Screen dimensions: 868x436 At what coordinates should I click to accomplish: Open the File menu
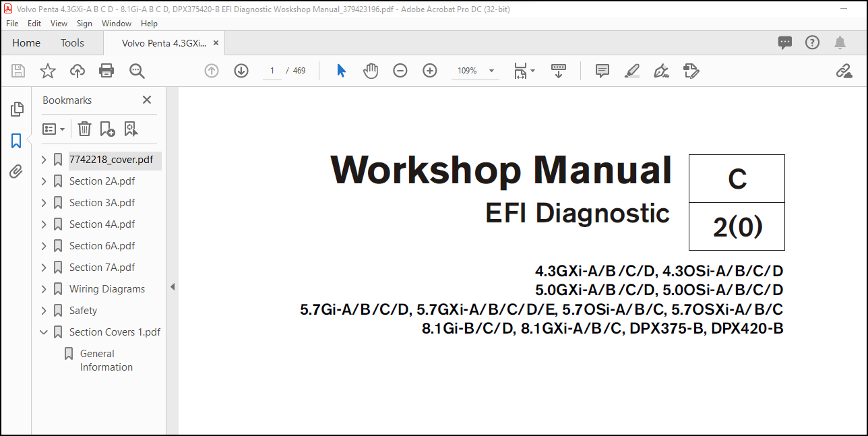click(13, 23)
